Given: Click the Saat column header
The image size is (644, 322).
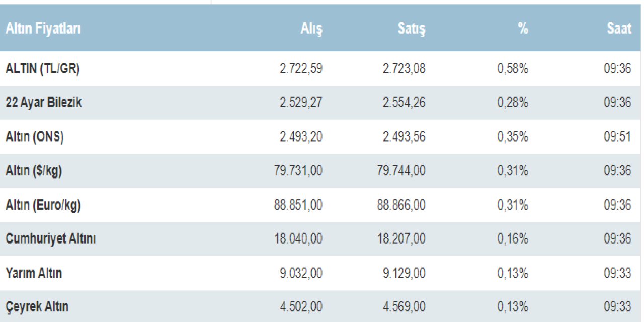Looking at the screenshot, I should (619, 29).
